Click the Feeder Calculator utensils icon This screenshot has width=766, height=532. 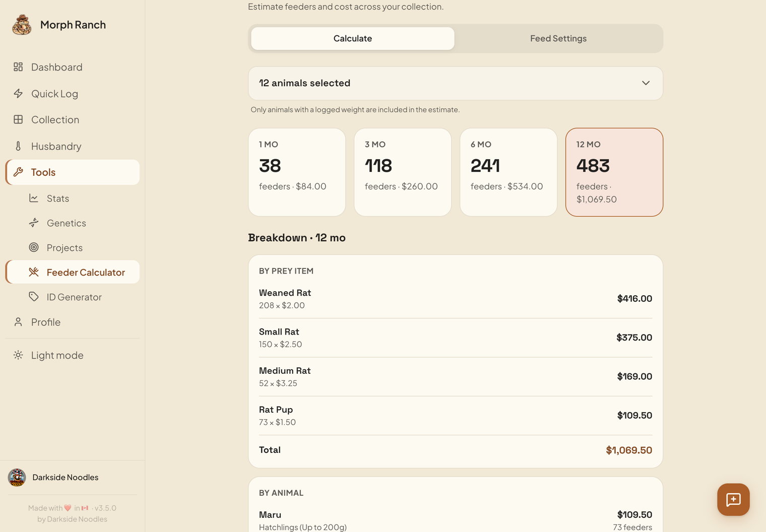coord(34,272)
